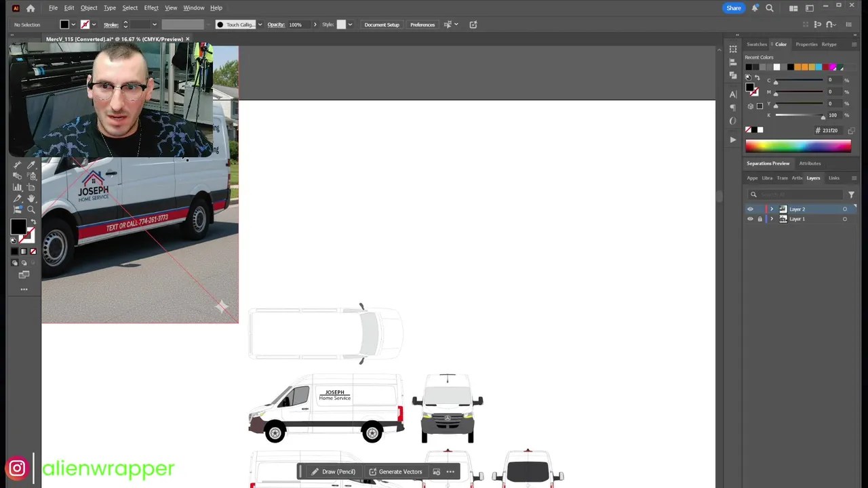Open the Actions play icon in dock
Viewport: 868px width, 488px height.
[x=733, y=140]
